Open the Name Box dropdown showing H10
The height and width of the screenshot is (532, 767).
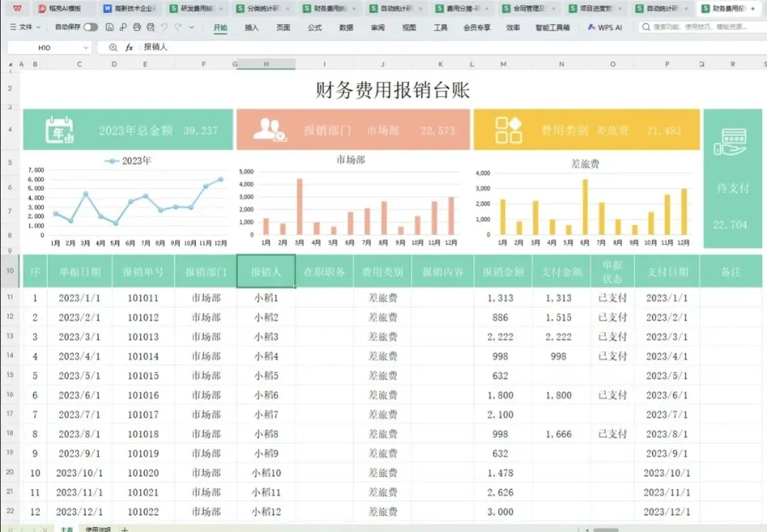[86, 48]
